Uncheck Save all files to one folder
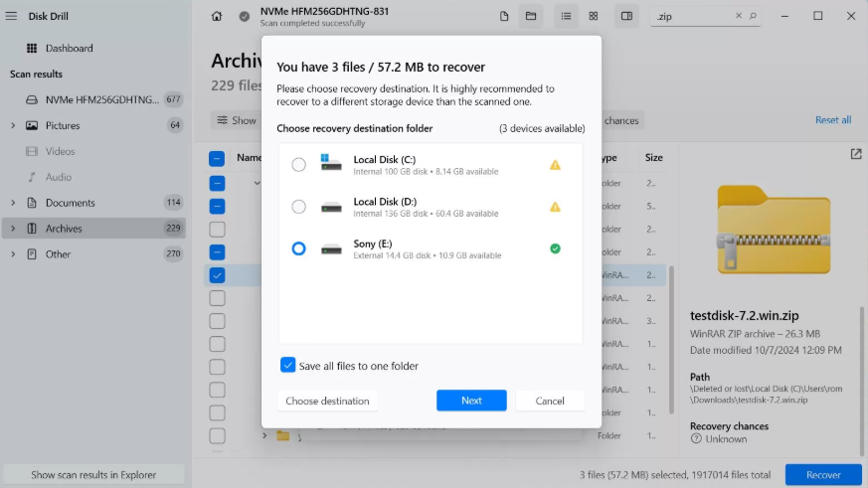868x488 pixels. [288, 366]
